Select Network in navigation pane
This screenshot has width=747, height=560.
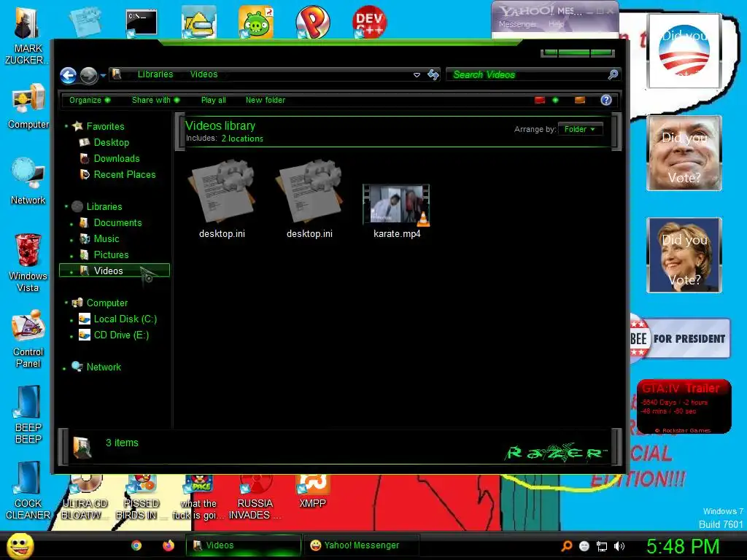[104, 367]
